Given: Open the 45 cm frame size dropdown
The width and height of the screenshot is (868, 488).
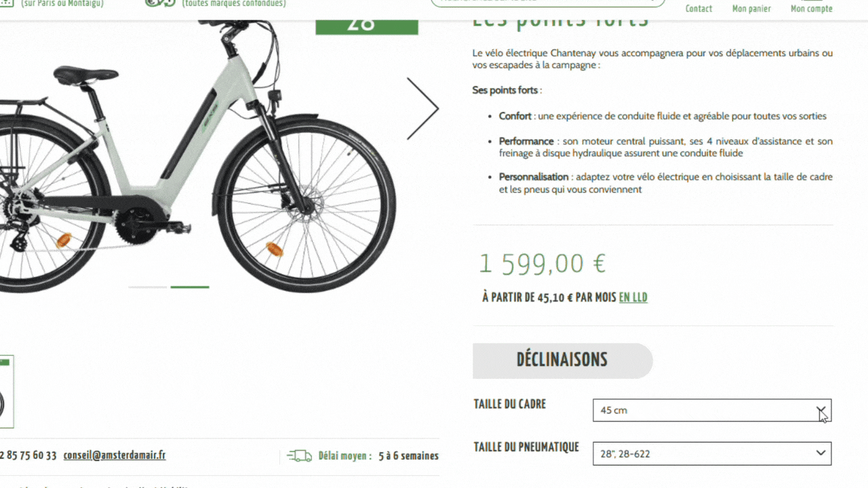Looking at the screenshot, I should tap(712, 410).
